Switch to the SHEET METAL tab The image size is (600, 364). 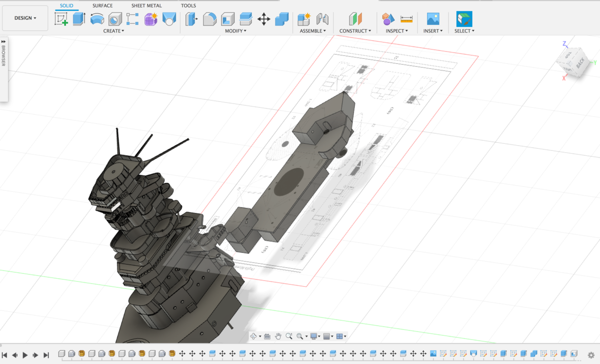click(146, 5)
